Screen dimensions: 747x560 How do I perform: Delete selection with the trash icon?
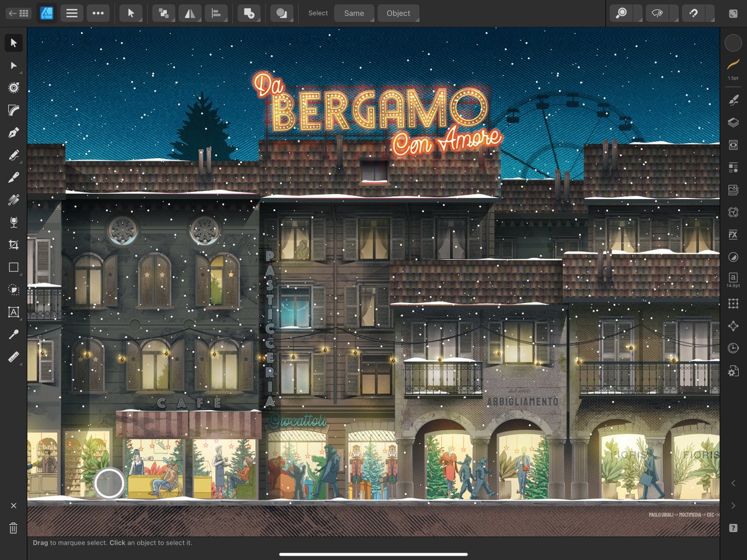pos(13,528)
